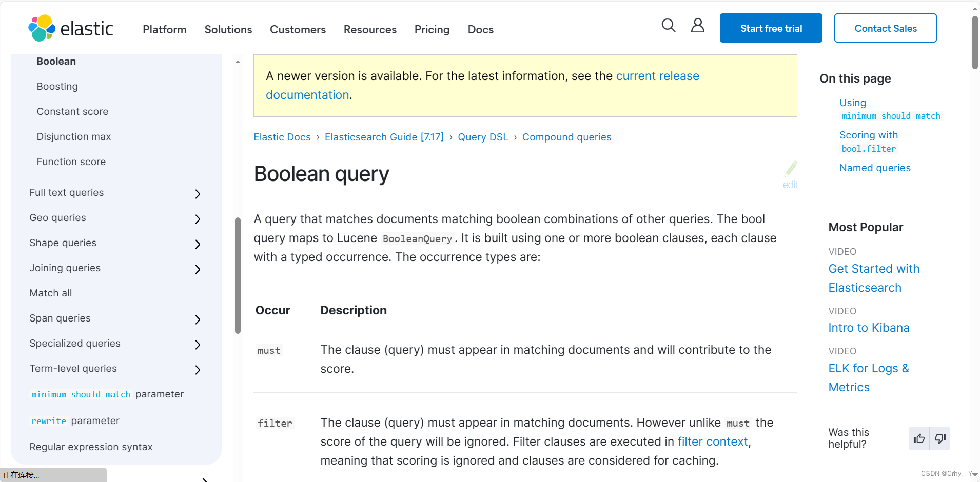
Task: Click sidebar vertical scrollbar thumb
Action: (238, 275)
